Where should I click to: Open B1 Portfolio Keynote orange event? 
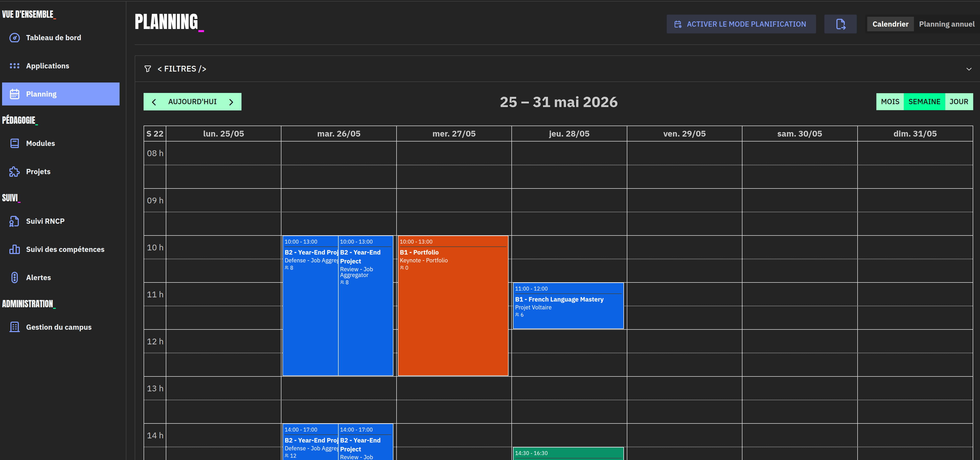coord(453,305)
